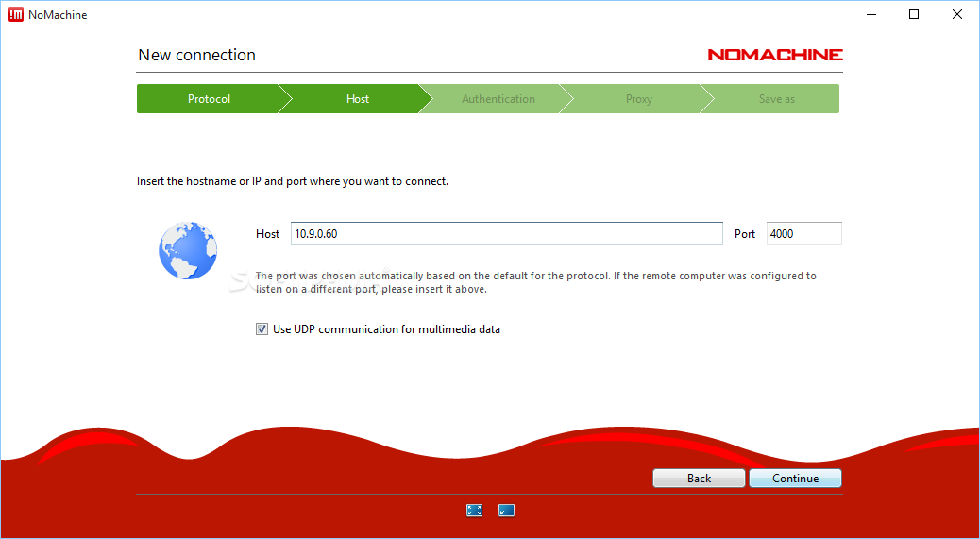Click the iconize window icon at the bottom
The image size is (980, 539).
pos(506,511)
